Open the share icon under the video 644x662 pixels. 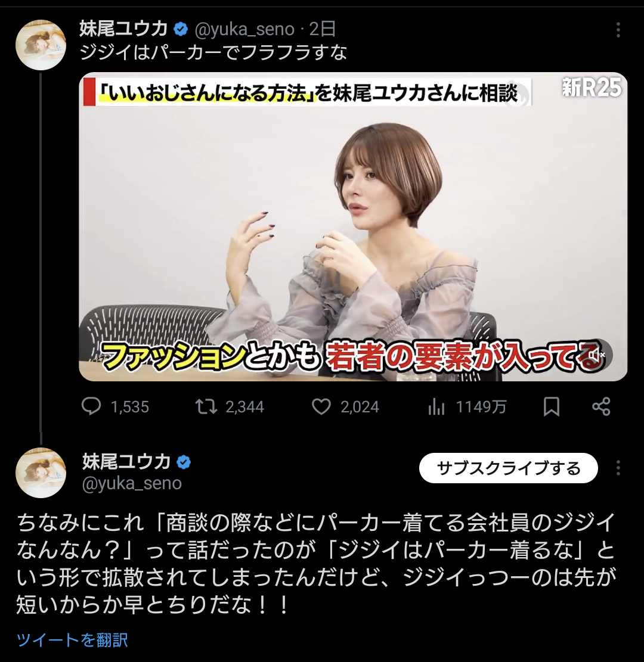(x=601, y=406)
